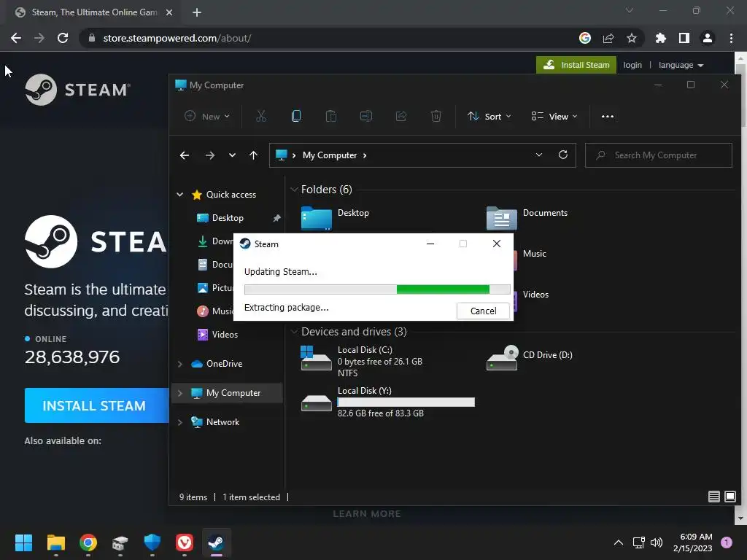Collapse the Folders (6) group
The image size is (747, 560).
(x=294, y=190)
